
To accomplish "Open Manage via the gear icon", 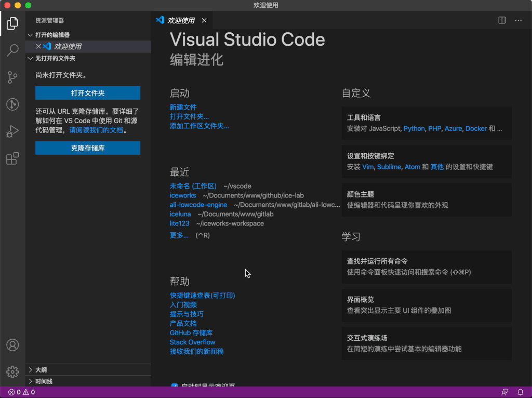I will tap(12, 372).
